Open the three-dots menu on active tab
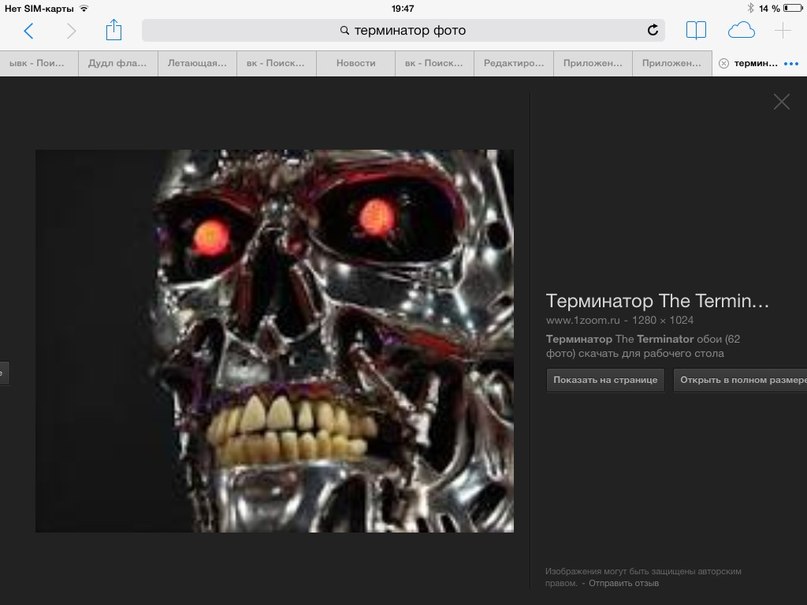Screen dimensions: 807x605 [791, 64]
